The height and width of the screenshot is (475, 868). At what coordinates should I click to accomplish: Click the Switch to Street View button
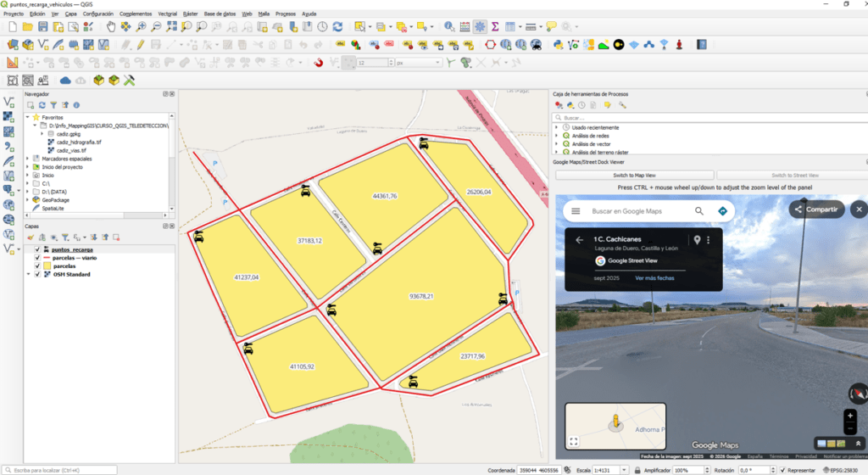pyautogui.click(x=795, y=175)
